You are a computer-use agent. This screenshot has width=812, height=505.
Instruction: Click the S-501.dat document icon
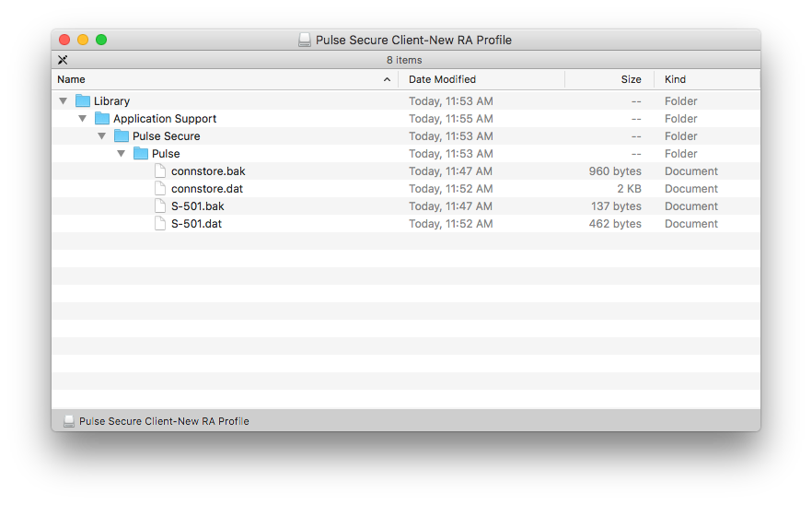click(160, 223)
